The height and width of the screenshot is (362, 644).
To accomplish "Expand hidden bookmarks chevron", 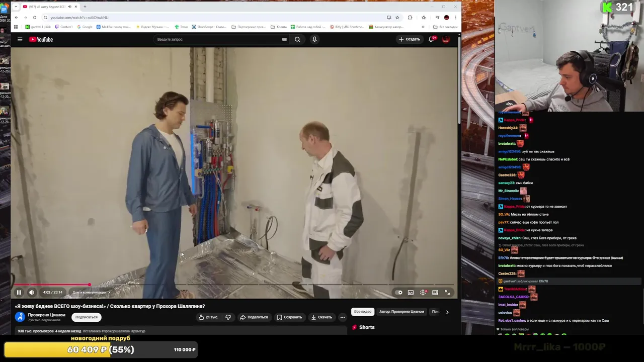I will click(423, 27).
